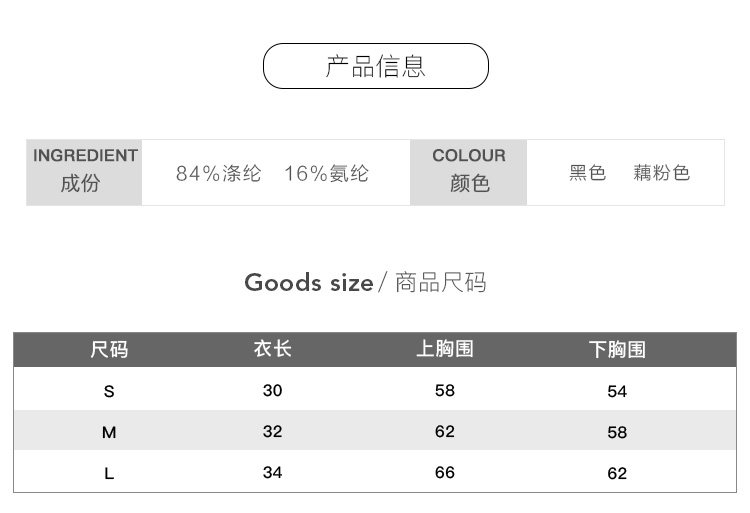The width and height of the screenshot is (750, 513).
Task: Click the 尺码 column header
Action: coord(109,350)
